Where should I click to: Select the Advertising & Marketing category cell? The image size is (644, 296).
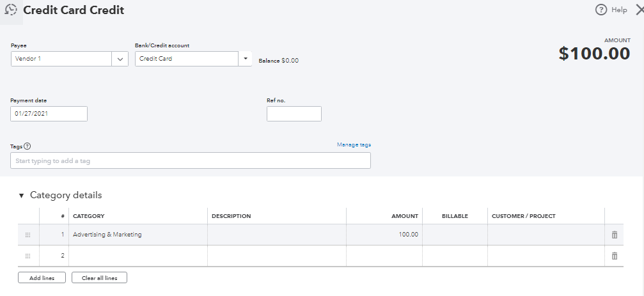pyautogui.click(x=137, y=235)
